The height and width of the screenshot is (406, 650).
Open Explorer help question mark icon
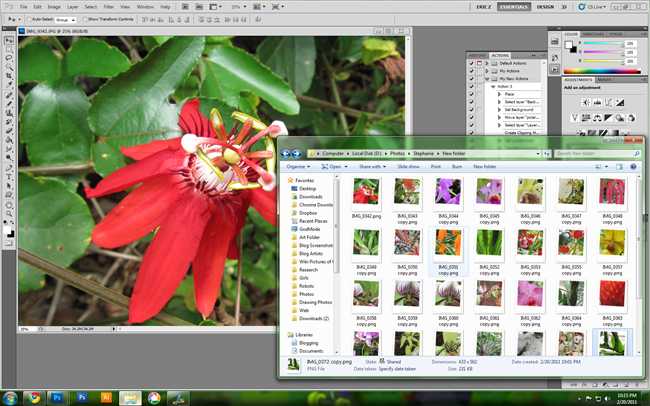point(633,167)
